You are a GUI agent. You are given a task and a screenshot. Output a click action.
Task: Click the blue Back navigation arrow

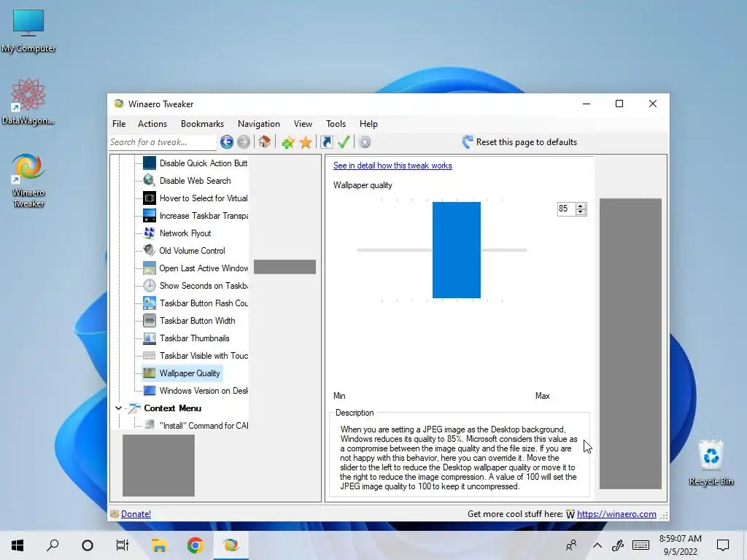(227, 142)
